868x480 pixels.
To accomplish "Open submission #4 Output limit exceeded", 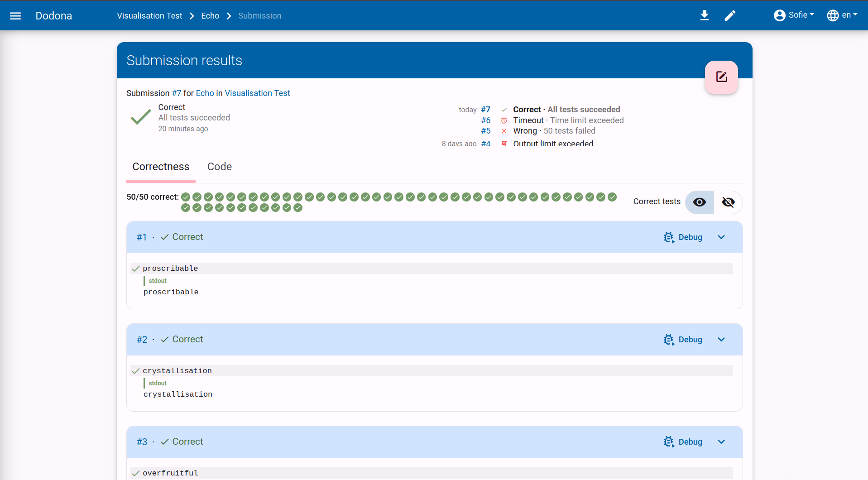I will tap(485, 144).
